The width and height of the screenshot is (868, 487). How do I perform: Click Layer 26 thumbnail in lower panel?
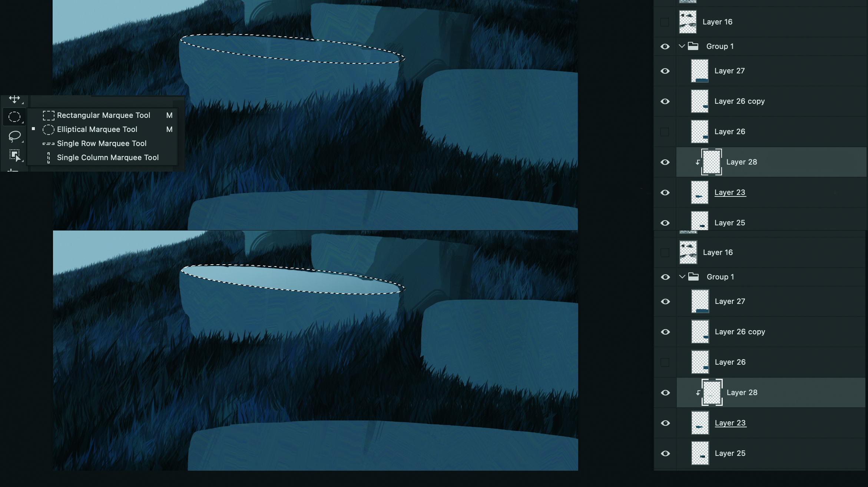700,362
